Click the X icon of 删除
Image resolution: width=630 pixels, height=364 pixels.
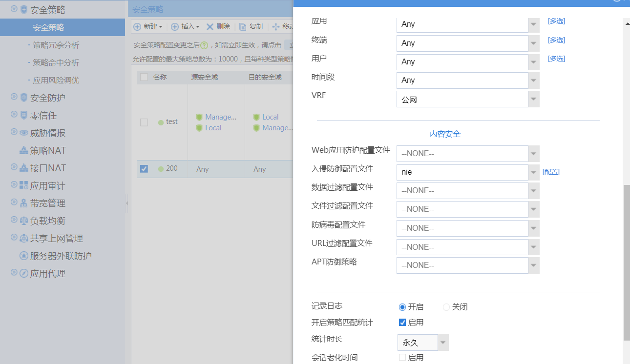[210, 27]
